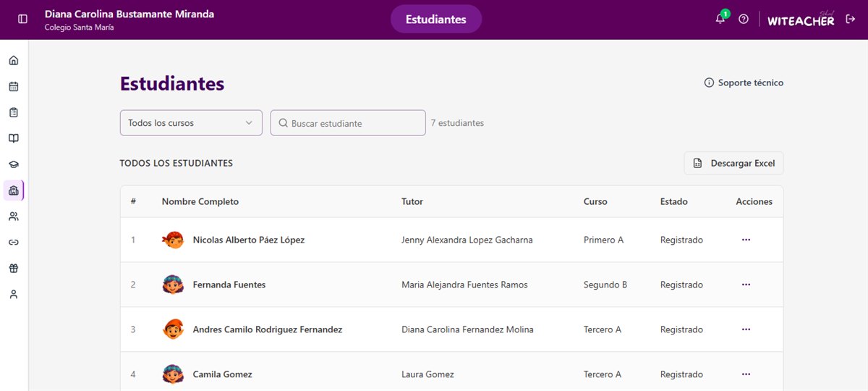Image resolution: width=868 pixels, height=391 pixels.
Task: Click the Tutor column header
Action: point(412,201)
